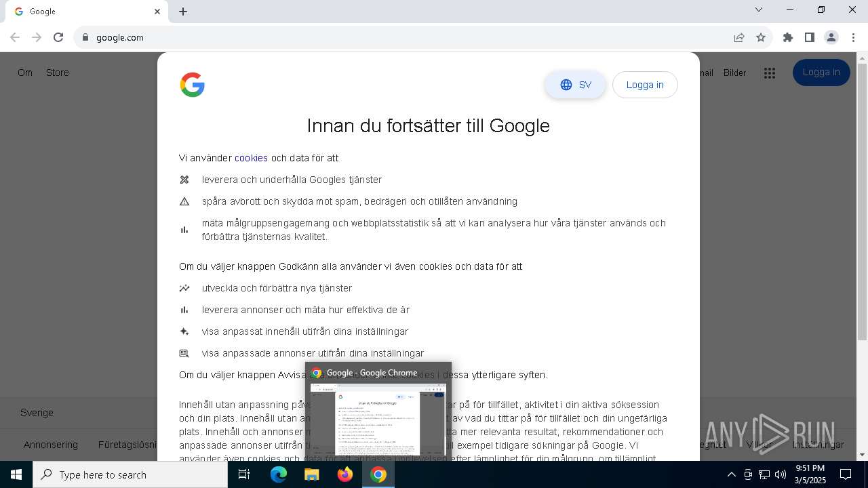Image resolution: width=868 pixels, height=488 pixels.
Task: Click the Chrome taskbar icon
Action: (378, 474)
